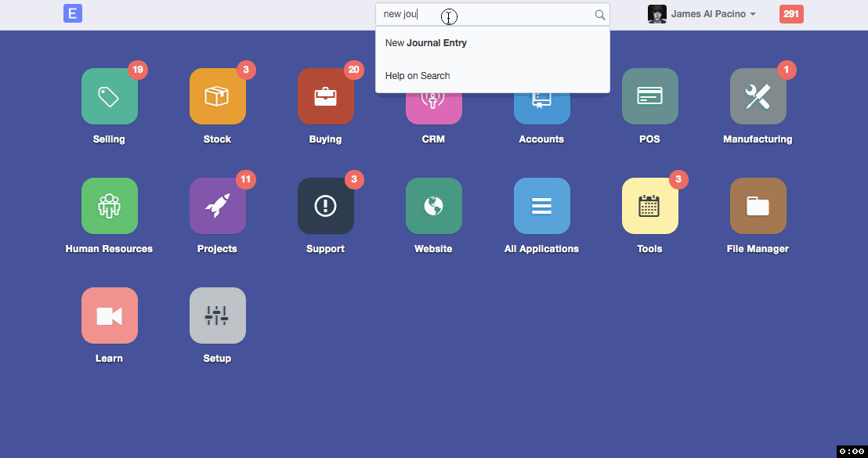Screen dimensions: 868x458
Task: Open the Stock module icon
Action: point(218,96)
